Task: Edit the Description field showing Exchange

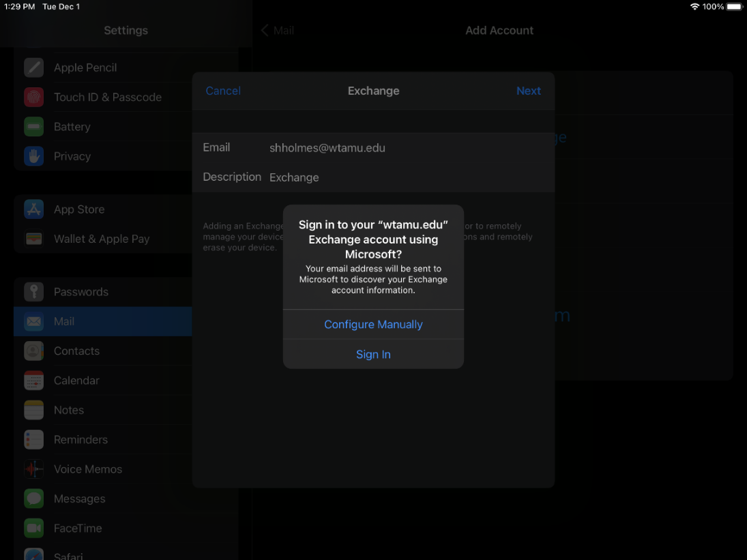Action: (x=374, y=177)
